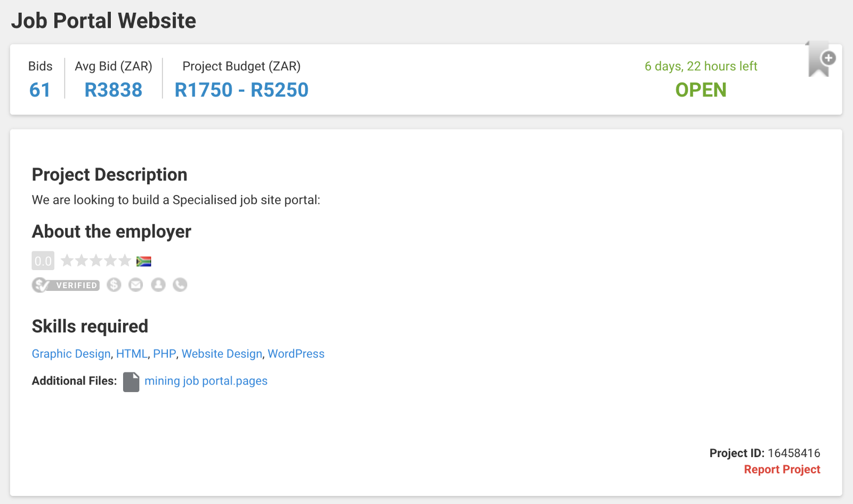The image size is (853, 504).
Task: Click the South Africa flag icon
Action: 144,261
